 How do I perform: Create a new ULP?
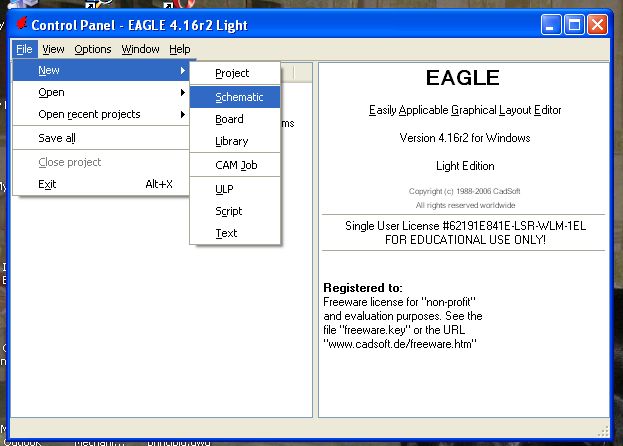pyautogui.click(x=235, y=189)
